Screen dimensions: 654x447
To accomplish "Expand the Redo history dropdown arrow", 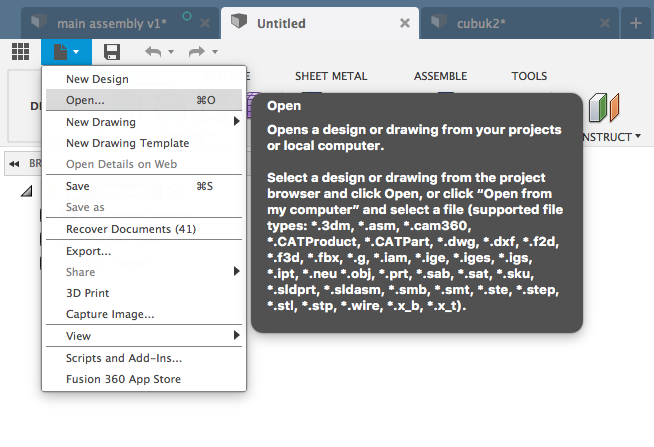I will tap(214, 52).
